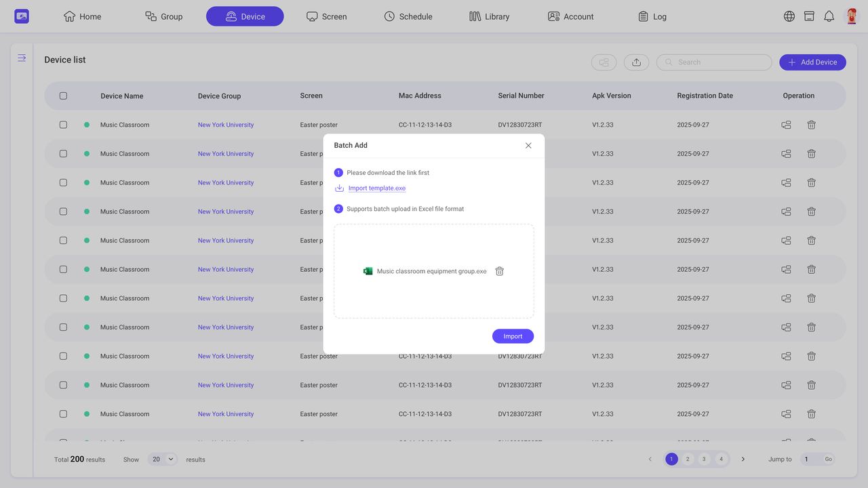This screenshot has height=488, width=868.
Task: Click the Apk Version column header
Action: click(612, 96)
